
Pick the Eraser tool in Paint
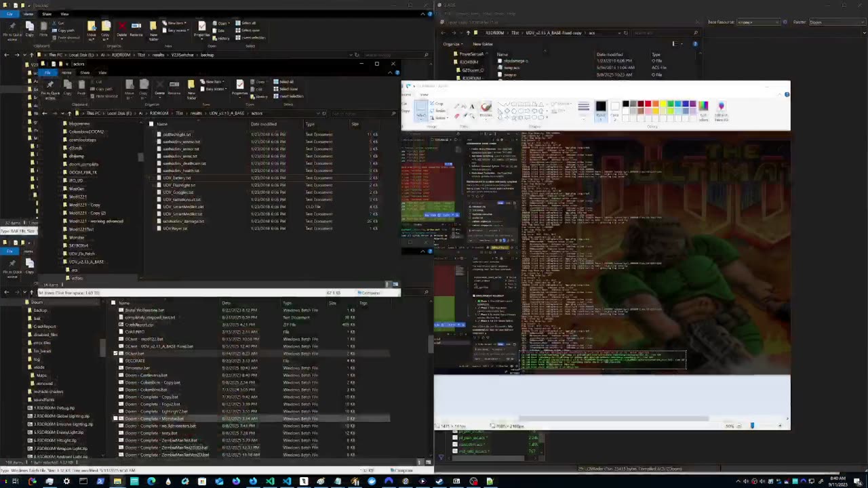[x=456, y=116]
